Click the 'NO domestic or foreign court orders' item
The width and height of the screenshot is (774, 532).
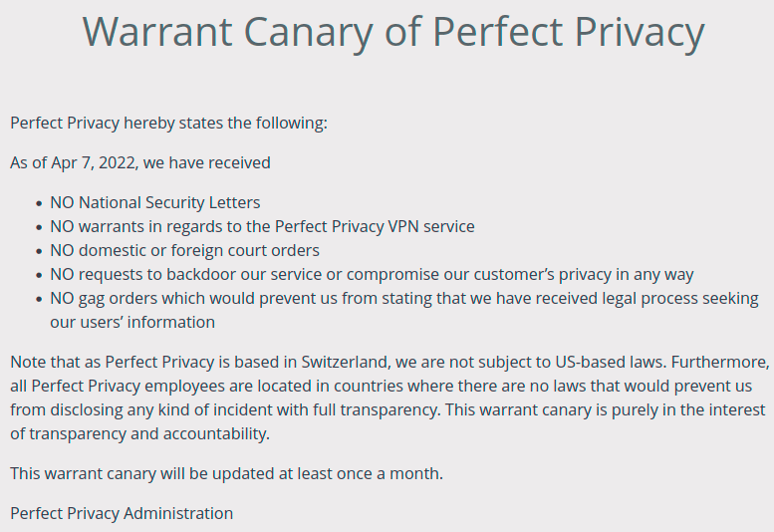[x=184, y=251]
